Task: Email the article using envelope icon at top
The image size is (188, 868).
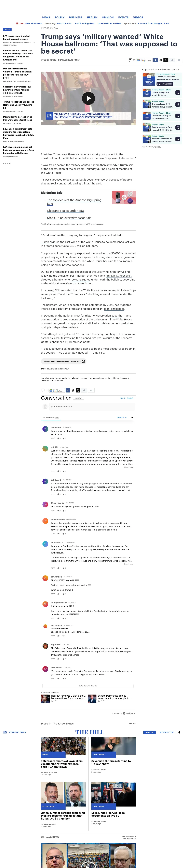Action: pyautogui.click(x=179, y=60)
